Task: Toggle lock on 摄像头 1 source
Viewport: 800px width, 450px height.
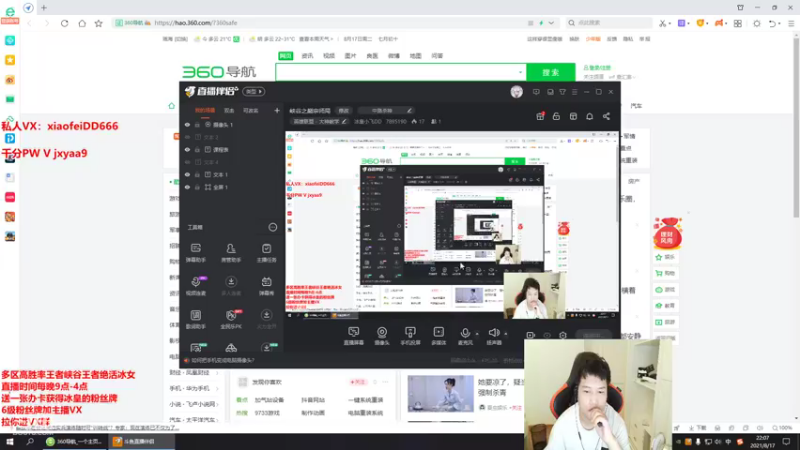Action: (x=197, y=124)
